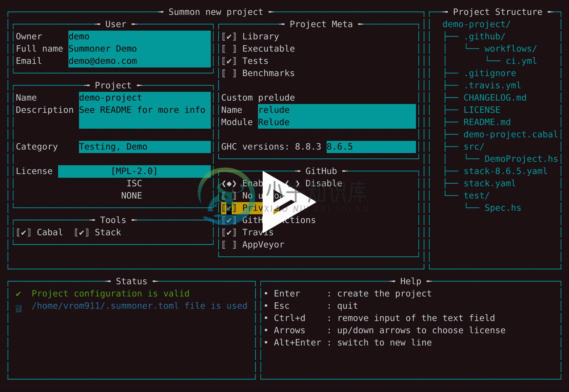Click the 'GHC versions: 8.8.3' text

coord(271,147)
